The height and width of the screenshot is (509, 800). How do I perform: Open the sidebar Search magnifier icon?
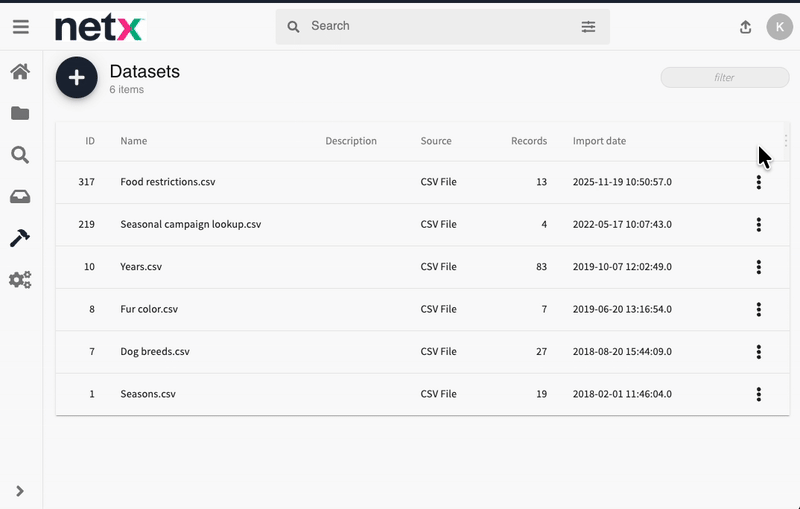coord(20,155)
